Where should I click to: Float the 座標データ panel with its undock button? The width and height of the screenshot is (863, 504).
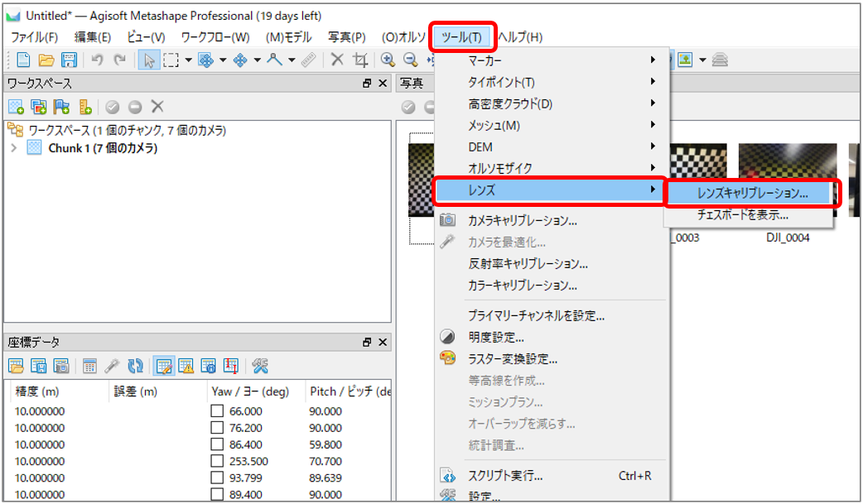(367, 343)
